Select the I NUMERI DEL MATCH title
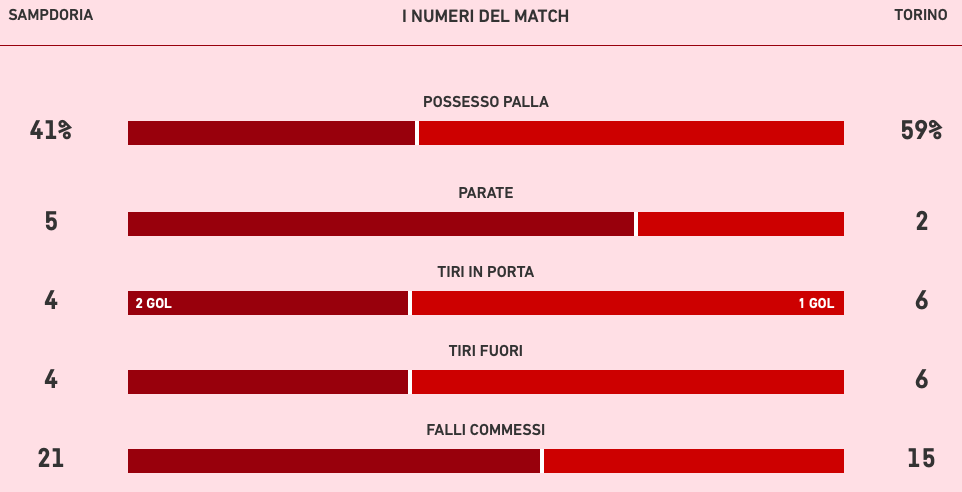Screen dimensions: 962x492 click(x=485, y=16)
